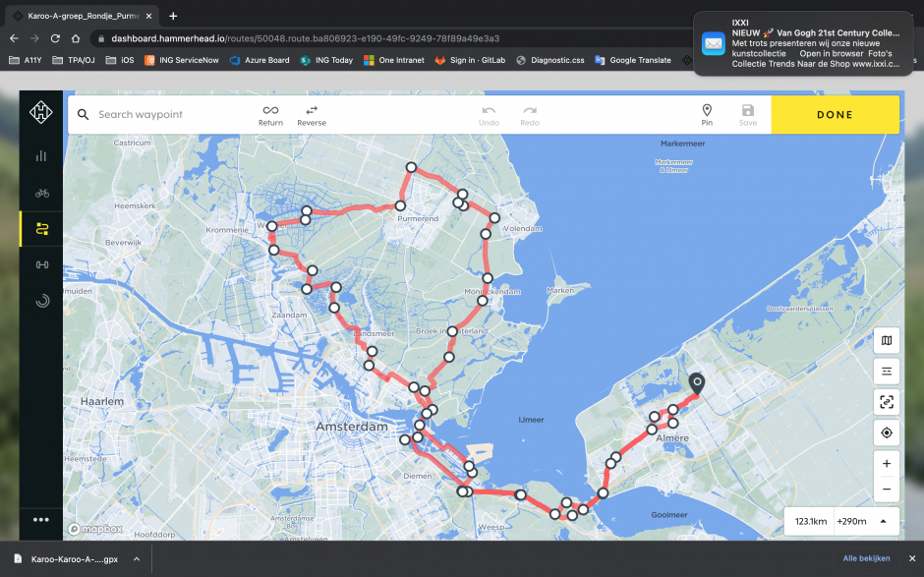Click the +290m elevation readout

coord(851,522)
